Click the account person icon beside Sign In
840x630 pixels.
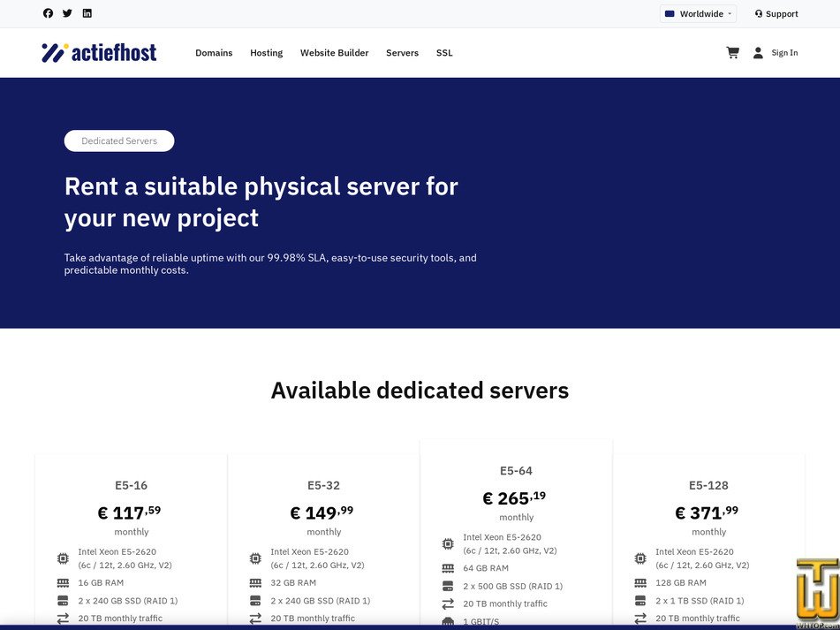click(x=758, y=52)
